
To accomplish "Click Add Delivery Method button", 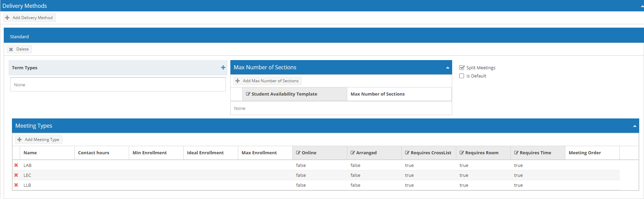I will coord(29,18).
